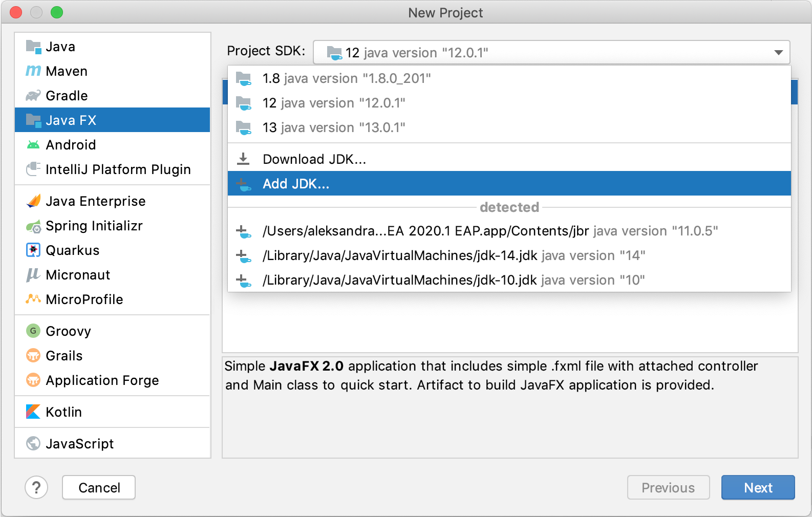
Task: Click the Project SDK combo box field
Action: [551, 52]
